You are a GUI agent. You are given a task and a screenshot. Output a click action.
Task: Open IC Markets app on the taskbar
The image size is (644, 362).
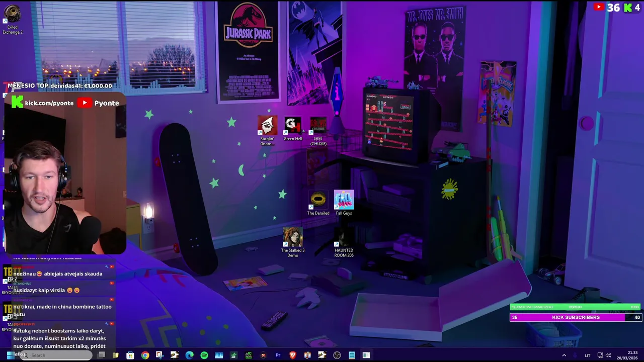coord(248,355)
